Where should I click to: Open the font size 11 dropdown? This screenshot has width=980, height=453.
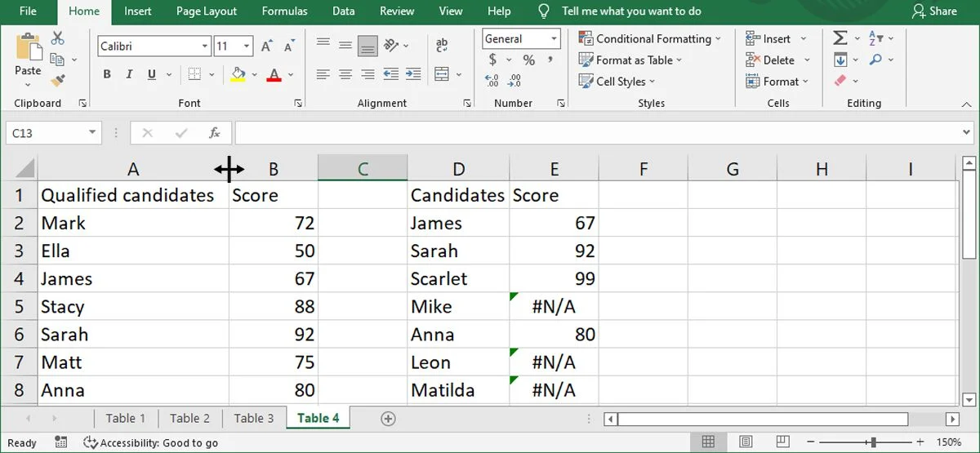pos(247,47)
